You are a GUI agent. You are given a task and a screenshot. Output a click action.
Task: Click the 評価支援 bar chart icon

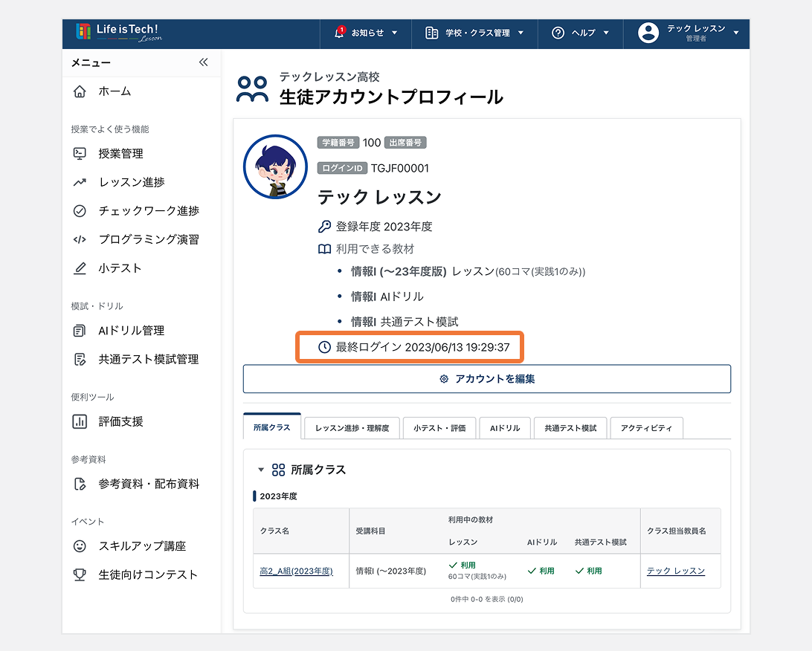(80, 421)
